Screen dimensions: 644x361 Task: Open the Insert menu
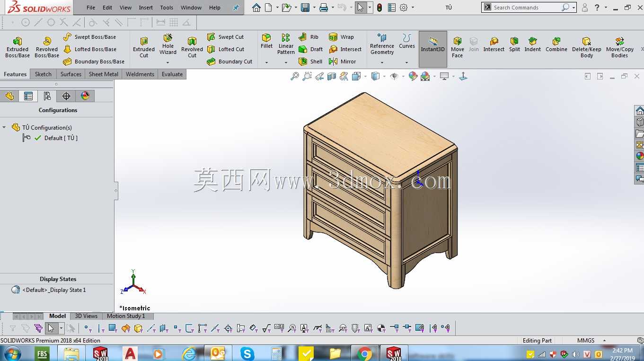[146, 8]
